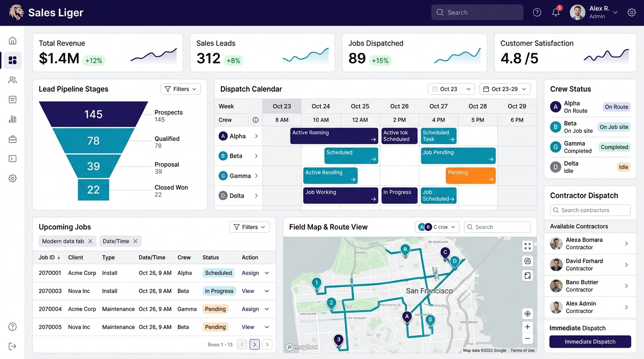The image size is (644, 359).
Task: Expand Gamma crew row in calendar
Action: (x=256, y=176)
